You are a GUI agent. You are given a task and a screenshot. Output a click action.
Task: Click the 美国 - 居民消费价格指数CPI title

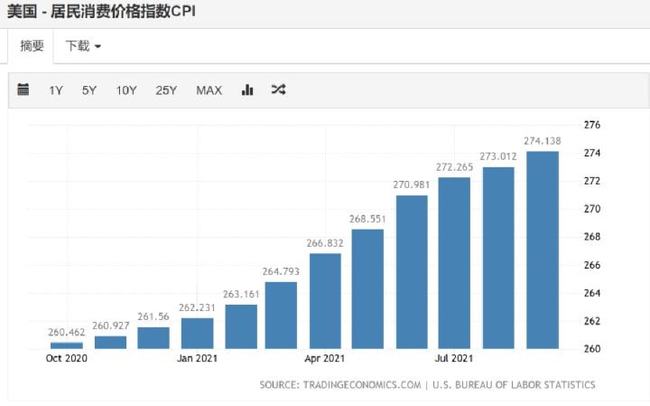click(102, 11)
